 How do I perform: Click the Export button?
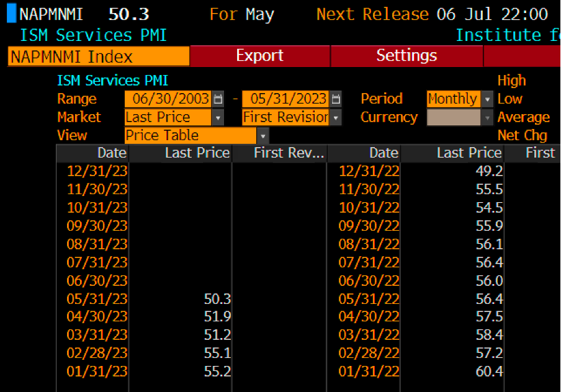coord(260,56)
